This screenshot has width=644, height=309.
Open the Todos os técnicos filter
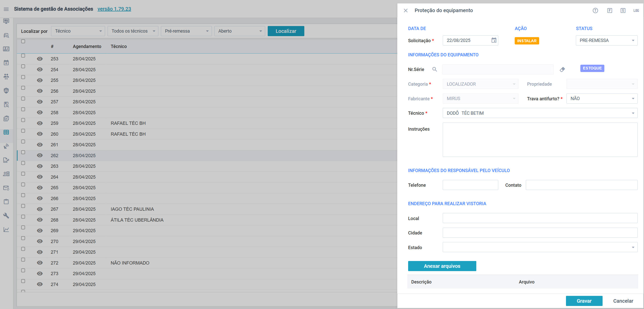click(133, 31)
